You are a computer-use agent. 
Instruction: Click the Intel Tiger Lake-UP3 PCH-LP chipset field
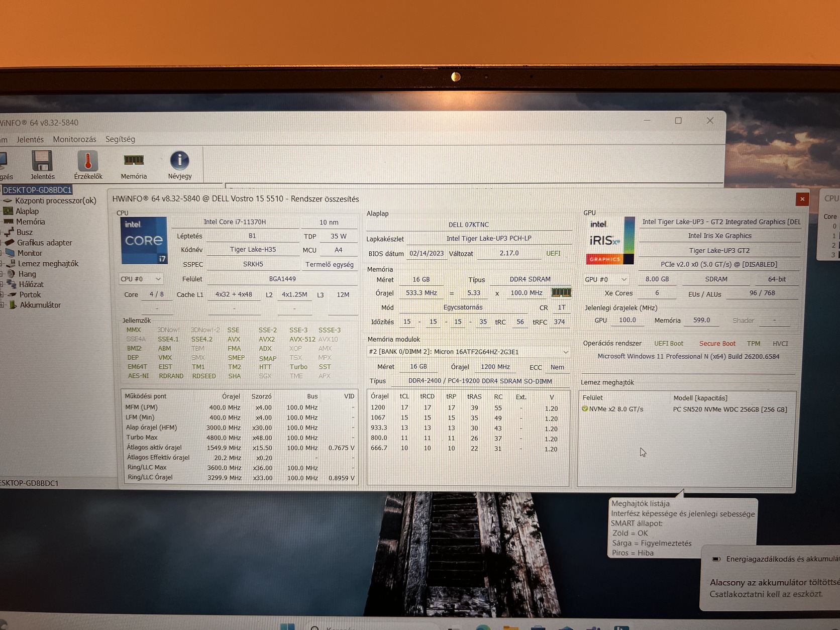click(489, 239)
